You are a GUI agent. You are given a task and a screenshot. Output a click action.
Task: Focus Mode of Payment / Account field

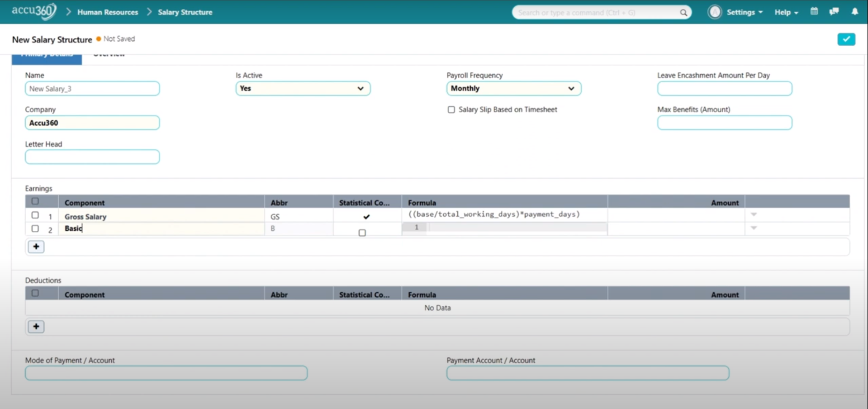[x=166, y=373]
